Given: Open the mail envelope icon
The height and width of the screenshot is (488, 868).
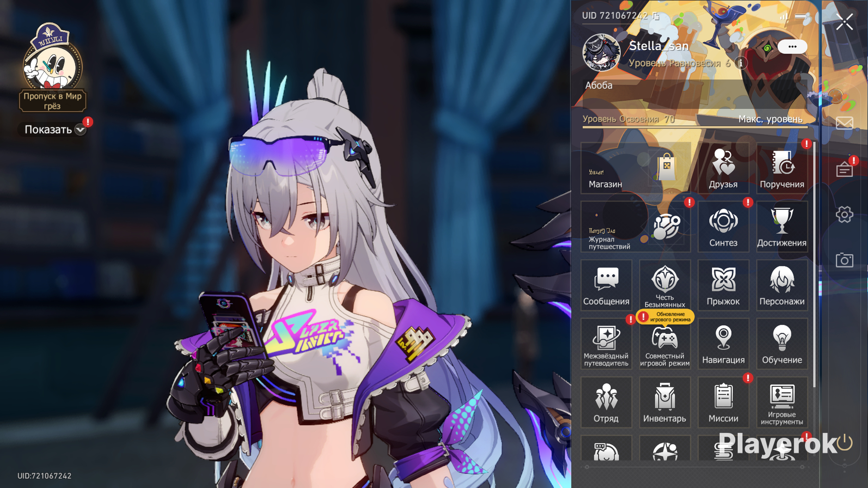Looking at the screenshot, I should click(845, 122).
